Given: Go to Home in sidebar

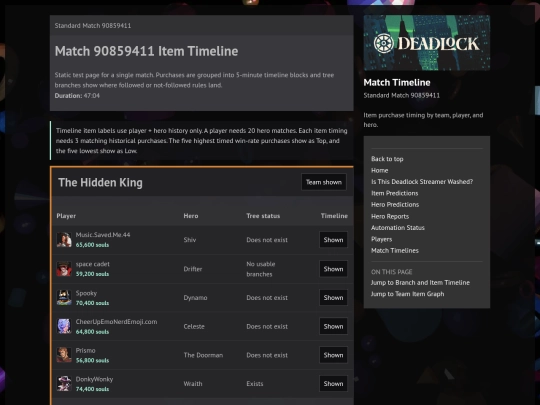Looking at the screenshot, I should click(x=380, y=170).
